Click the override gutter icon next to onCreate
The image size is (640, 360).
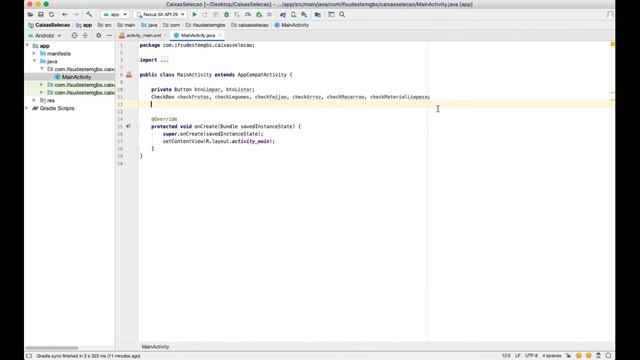click(128, 126)
